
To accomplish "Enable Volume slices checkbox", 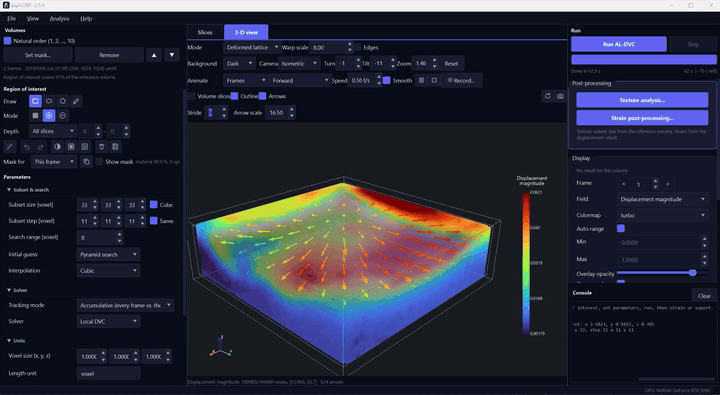I will pyautogui.click(x=191, y=96).
